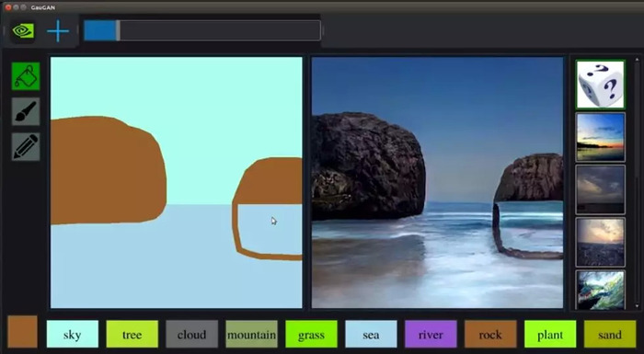This screenshot has height=354, width=644.
Task: Select the paint bucket fill tool
Action: 26,76
